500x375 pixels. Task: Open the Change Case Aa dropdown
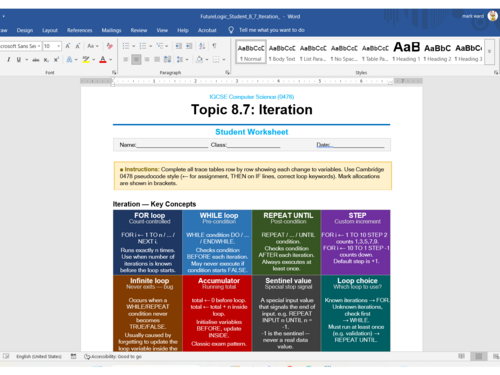click(x=93, y=46)
